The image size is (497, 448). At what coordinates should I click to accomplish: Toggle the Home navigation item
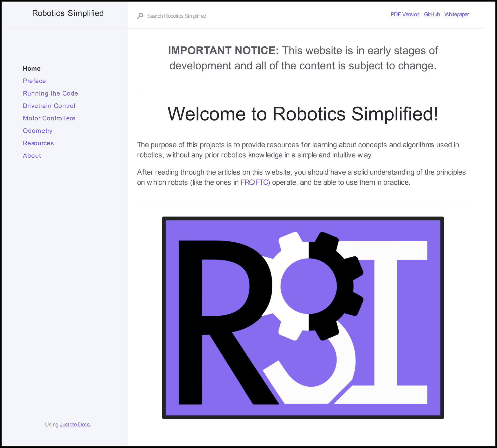click(32, 68)
